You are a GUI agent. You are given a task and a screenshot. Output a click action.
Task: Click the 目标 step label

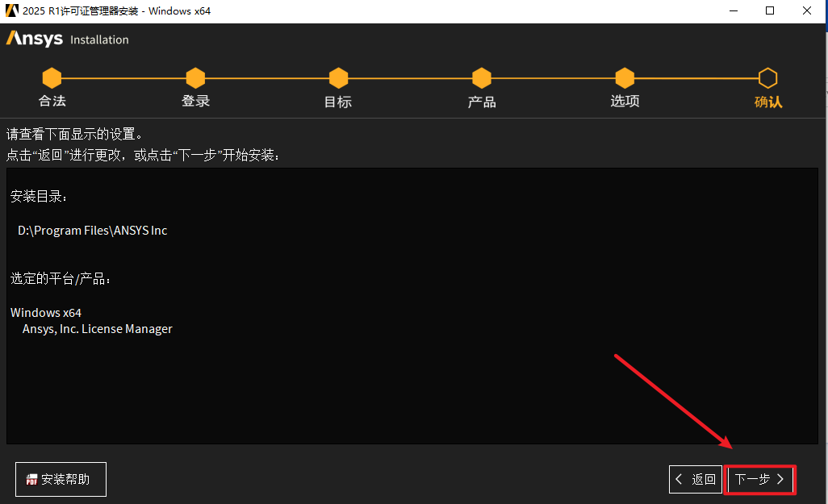[x=338, y=102]
